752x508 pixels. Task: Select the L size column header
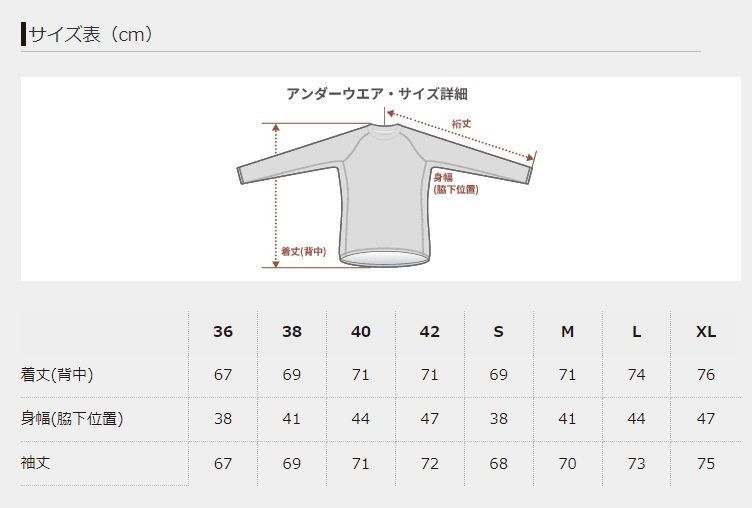coord(637,332)
